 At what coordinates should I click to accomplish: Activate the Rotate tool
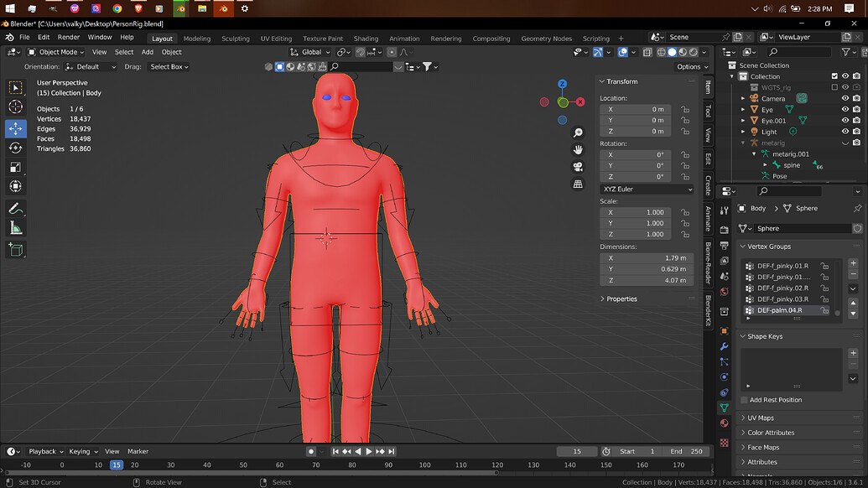tap(15, 148)
